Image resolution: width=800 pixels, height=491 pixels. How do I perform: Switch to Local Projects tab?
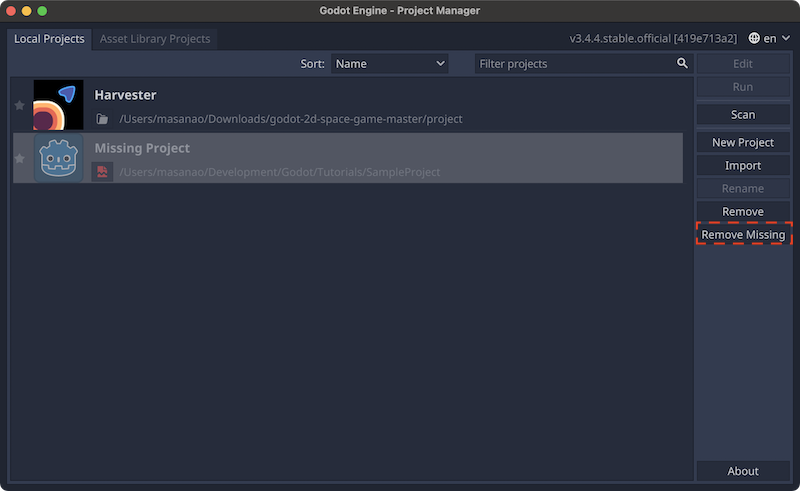pyautogui.click(x=49, y=39)
